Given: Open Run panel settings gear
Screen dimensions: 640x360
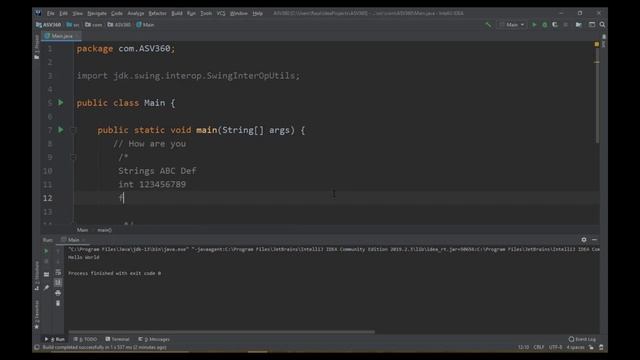Looking at the screenshot, I should (584, 240).
